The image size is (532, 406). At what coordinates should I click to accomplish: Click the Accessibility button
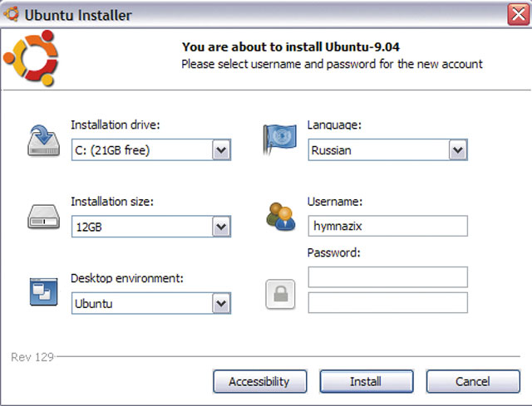click(260, 382)
